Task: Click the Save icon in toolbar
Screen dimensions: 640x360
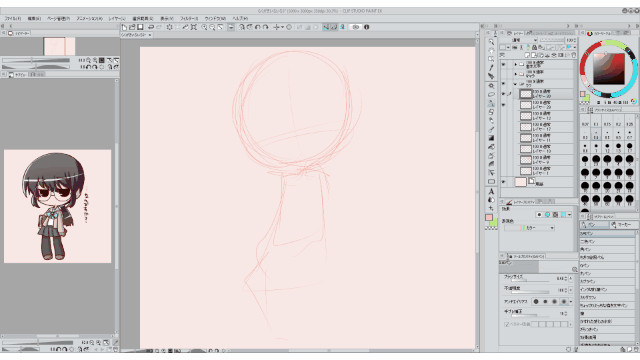Action: point(140,27)
